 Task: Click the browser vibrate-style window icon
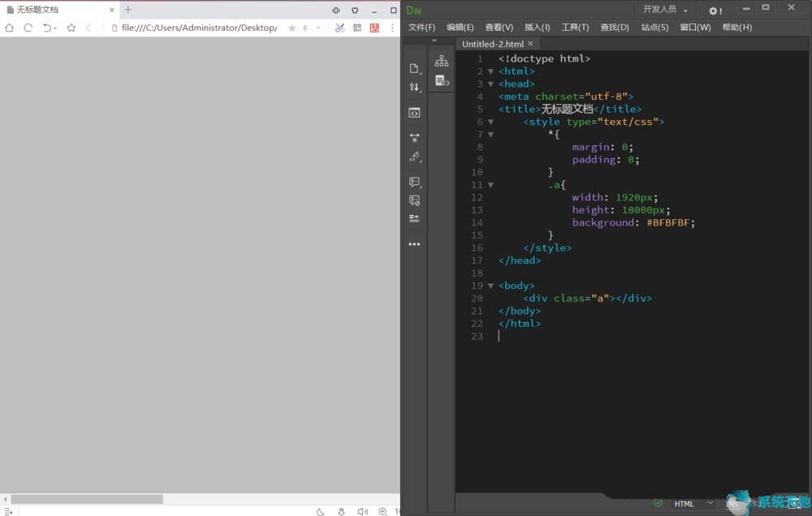click(x=336, y=11)
